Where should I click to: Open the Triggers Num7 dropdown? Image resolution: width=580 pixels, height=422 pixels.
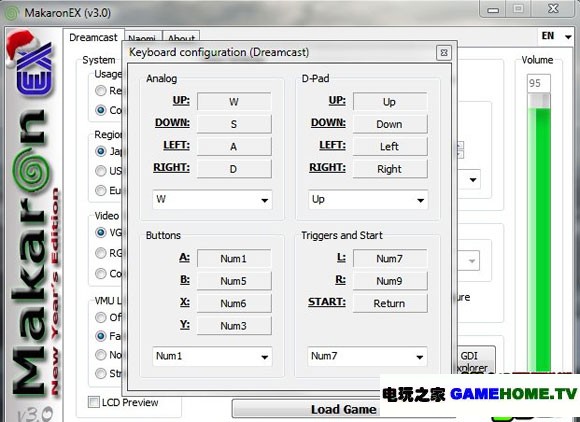[367, 357]
